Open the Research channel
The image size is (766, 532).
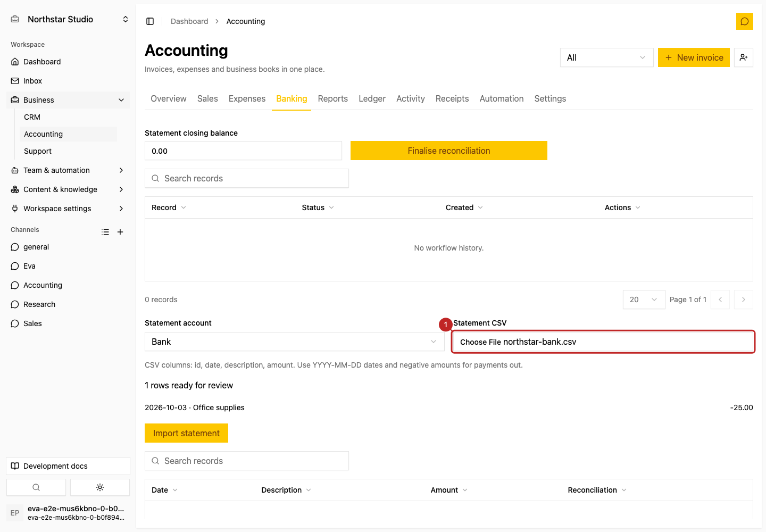pos(68,304)
